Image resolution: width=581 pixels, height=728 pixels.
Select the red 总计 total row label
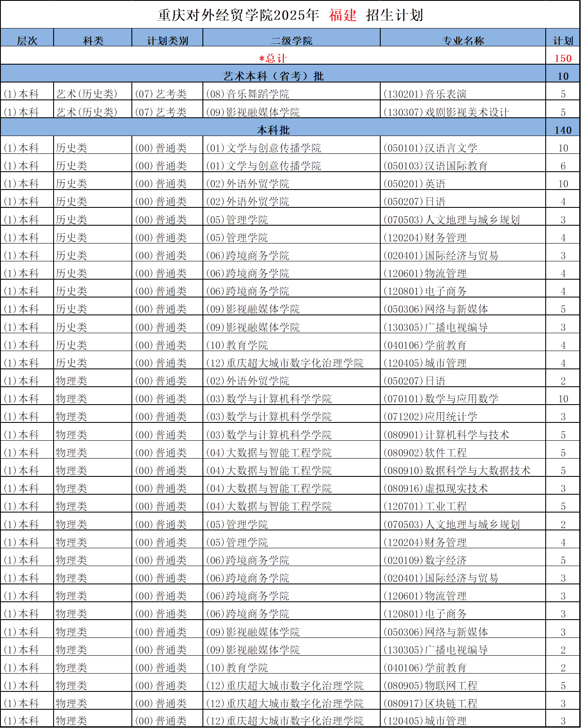pos(273,58)
